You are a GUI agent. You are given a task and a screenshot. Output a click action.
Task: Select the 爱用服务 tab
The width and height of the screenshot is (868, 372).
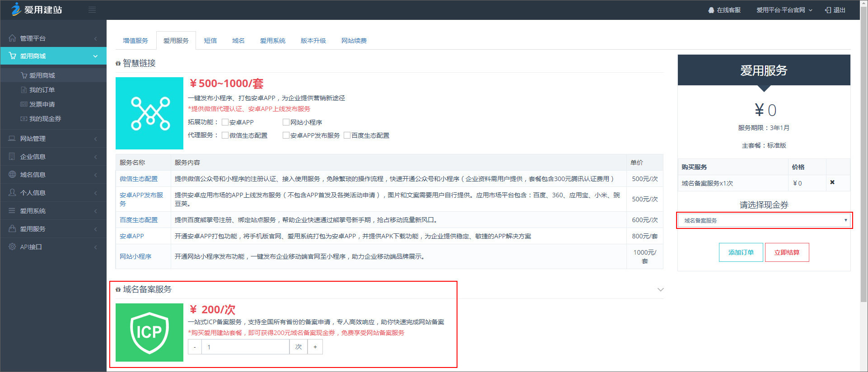coord(176,41)
